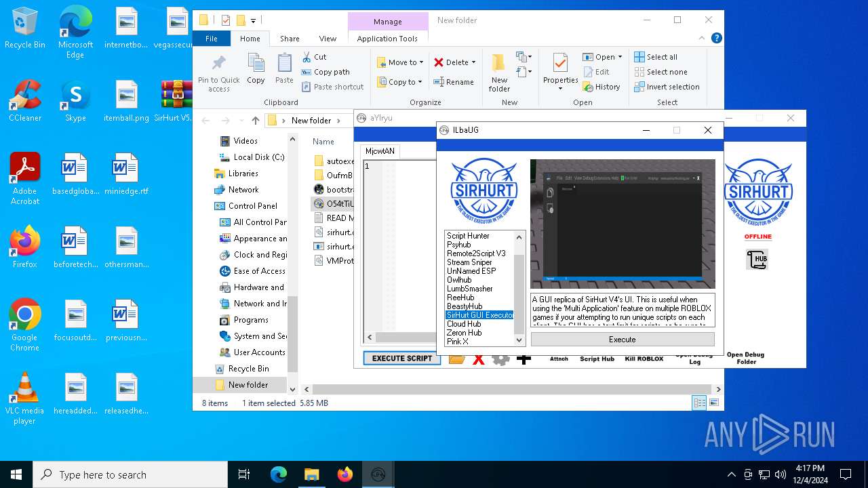Viewport: 868px width, 488px height.
Task: Click the open folder icon in SirHurt toolbar
Action: click(457, 359)
